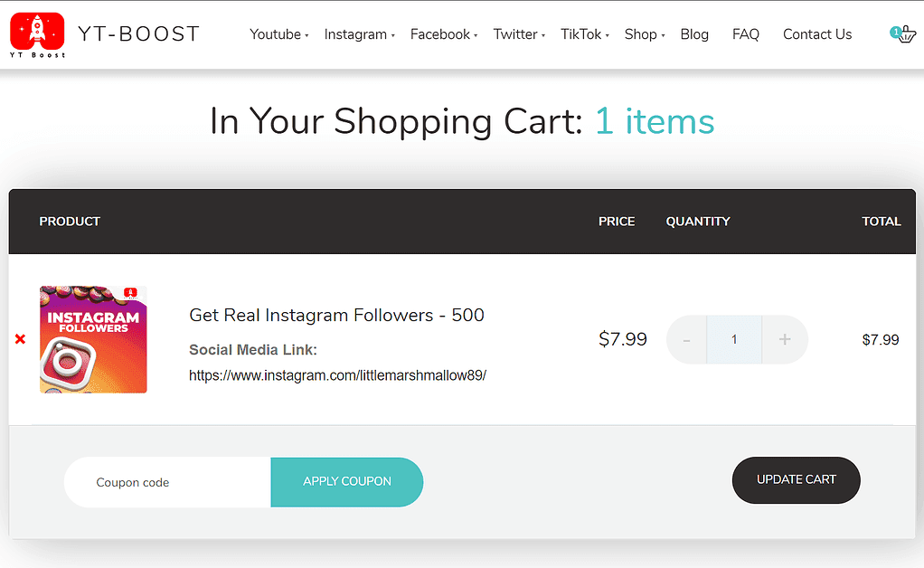Screen dimensions: 924x568
Task: Open the Get Real Instagram Followers product link
Action: (x=336, y=315)
